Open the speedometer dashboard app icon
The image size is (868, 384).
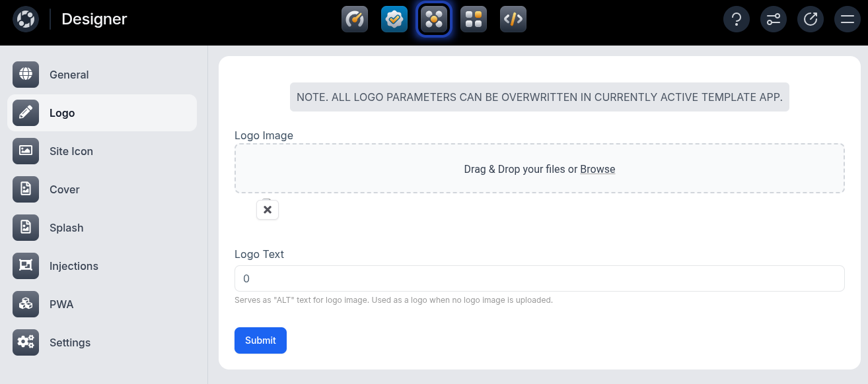(355, 19)
